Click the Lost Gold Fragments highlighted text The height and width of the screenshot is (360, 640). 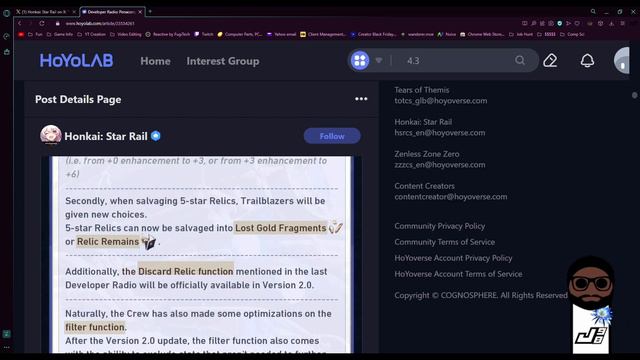[x=280, y=228]
